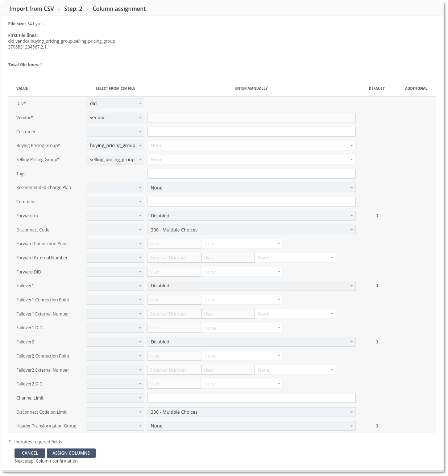Screen dimensions: 448x476
Task: Click the Channel Limit input field
Action: coord(251,398)
